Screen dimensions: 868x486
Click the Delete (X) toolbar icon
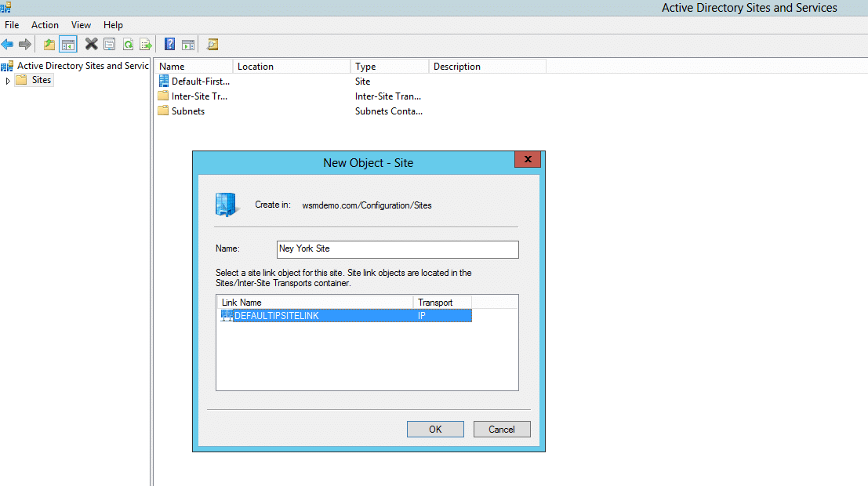coord(89,44)
